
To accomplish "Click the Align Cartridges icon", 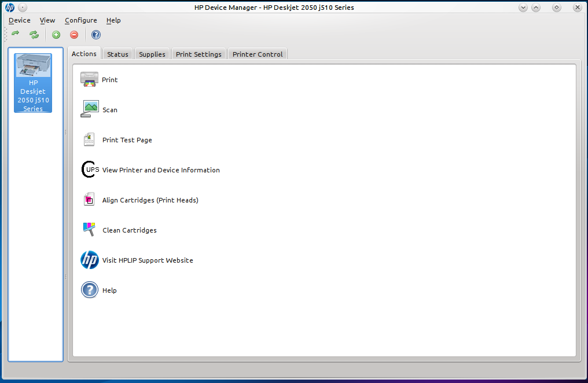I will pyautogui.click(x=89, y=200).
